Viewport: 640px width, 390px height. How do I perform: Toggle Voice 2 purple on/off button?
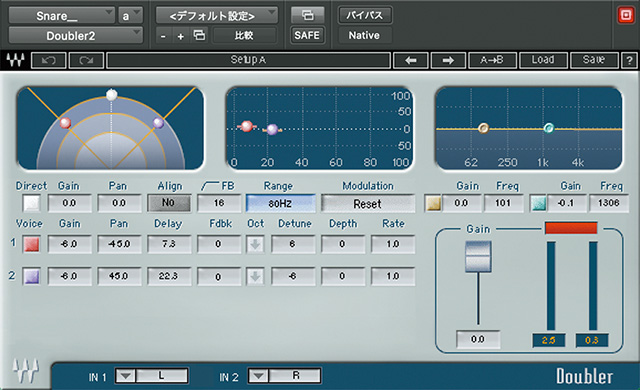(x=31, y=276)
